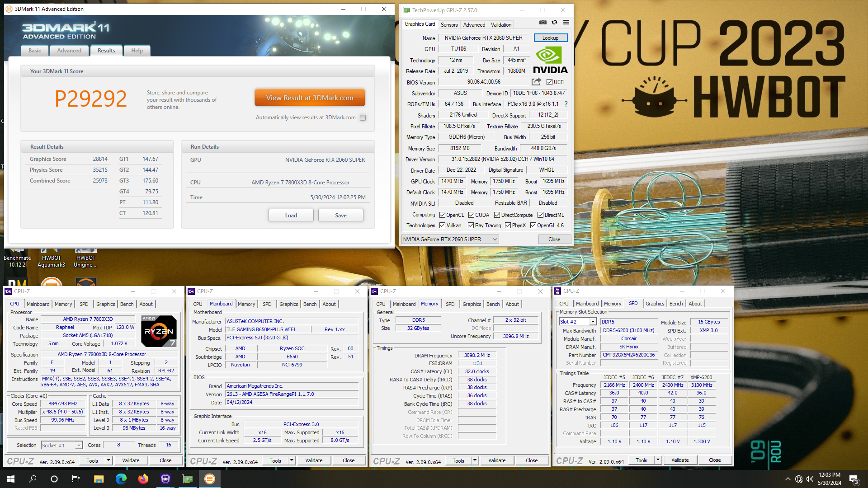Viewport: 868px width, 488px height.
Task: Open the Bench tab in the CPU-Z Memory window
Action: click(493, 304)
